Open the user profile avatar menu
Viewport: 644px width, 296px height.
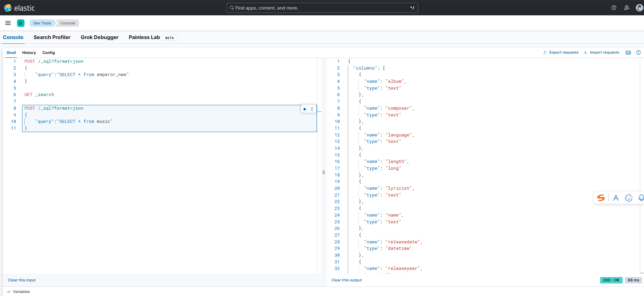639,8
